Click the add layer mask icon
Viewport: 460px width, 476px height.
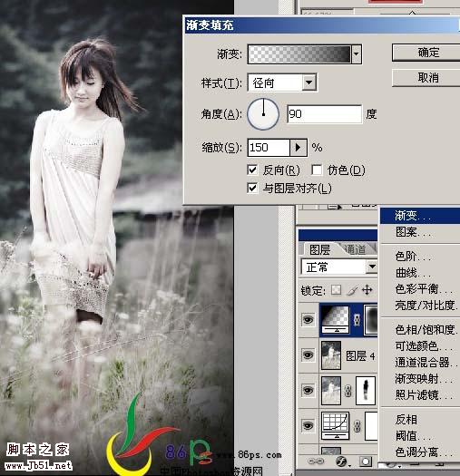pos(366,461)
